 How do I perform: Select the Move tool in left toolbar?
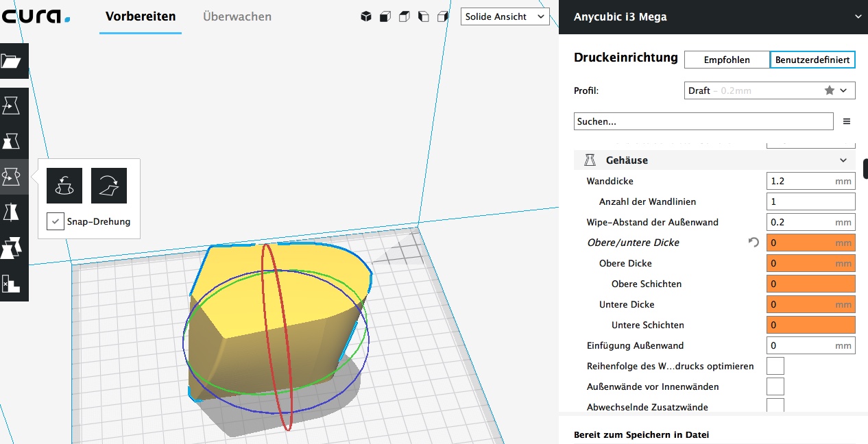[12, 106]
